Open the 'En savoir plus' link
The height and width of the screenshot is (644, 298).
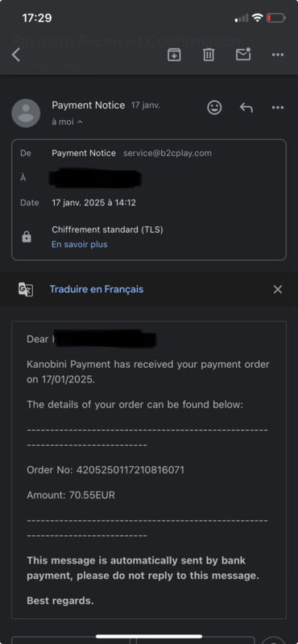tap(79, 245)
